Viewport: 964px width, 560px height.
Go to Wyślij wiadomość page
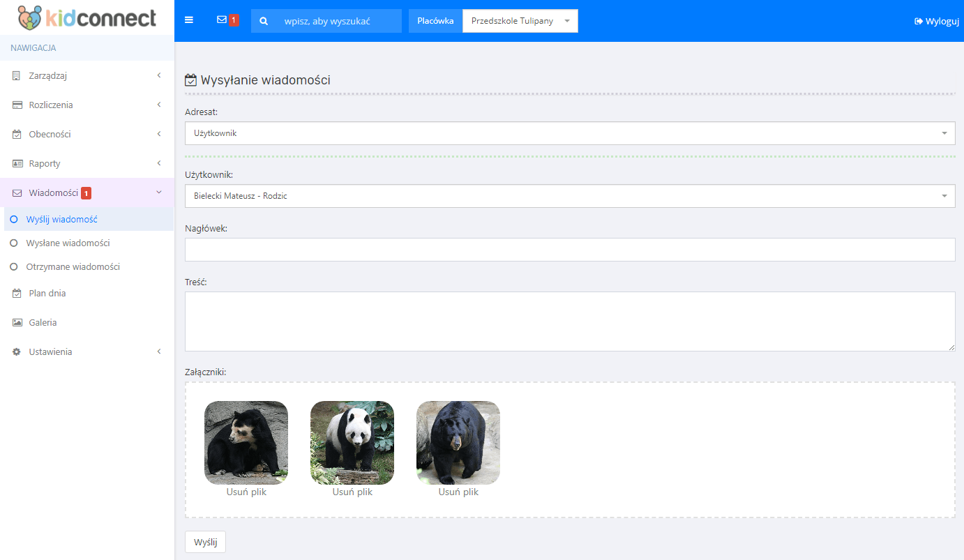pos(62,219)
